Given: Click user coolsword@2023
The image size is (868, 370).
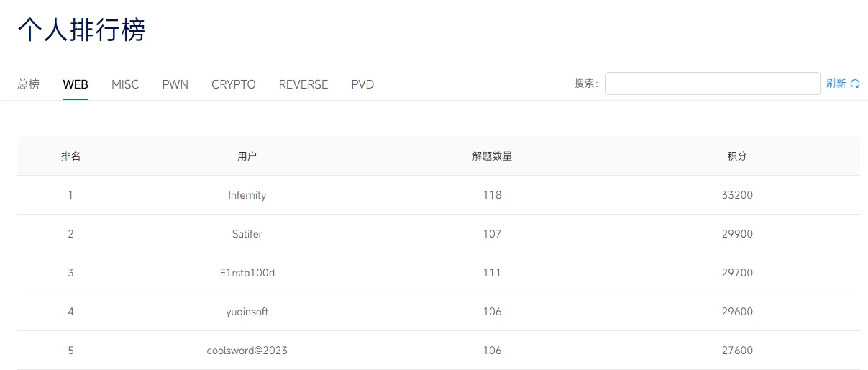Looking at the screenshot, I should coord(247,351).
